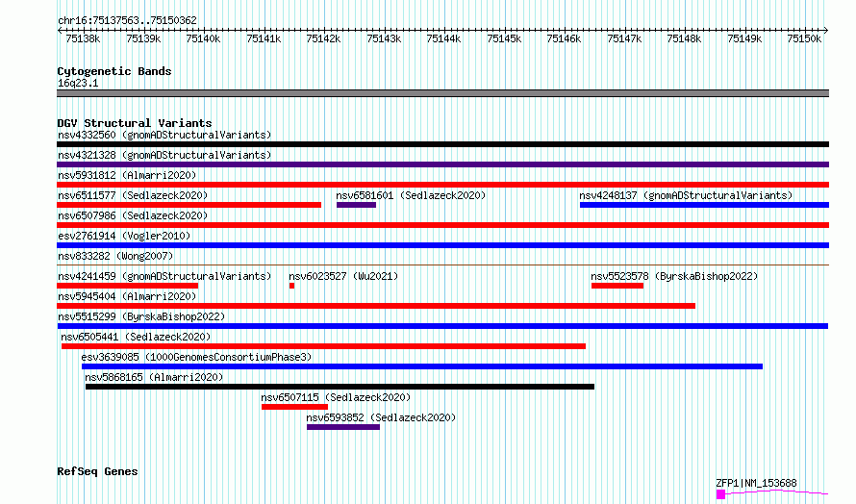
Task: Click the nsv4241459 gnomAD red bar
Action: 127,286
